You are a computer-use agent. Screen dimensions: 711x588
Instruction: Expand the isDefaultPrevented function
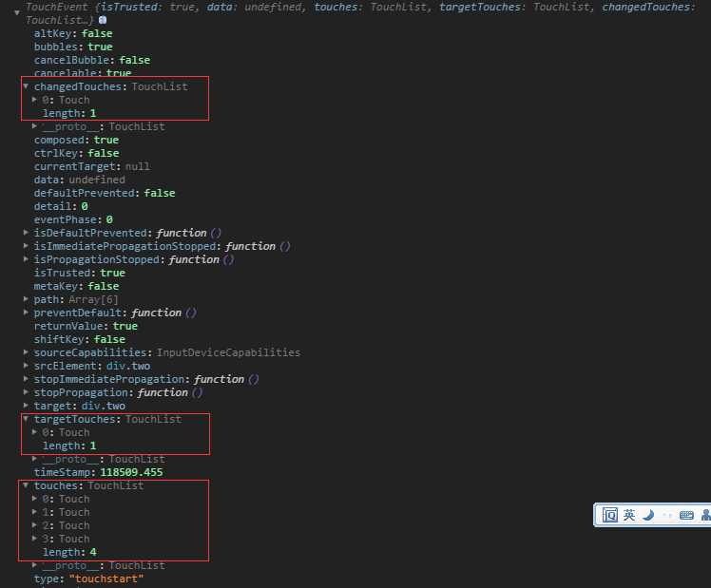26,233
